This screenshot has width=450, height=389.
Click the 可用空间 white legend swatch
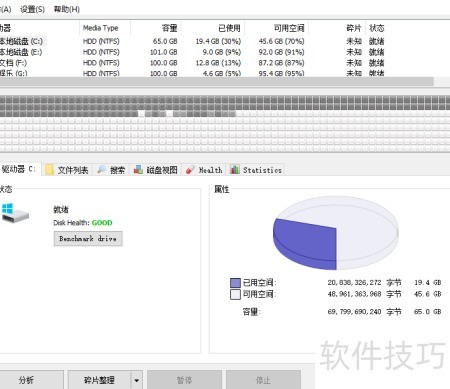(235, 294)
